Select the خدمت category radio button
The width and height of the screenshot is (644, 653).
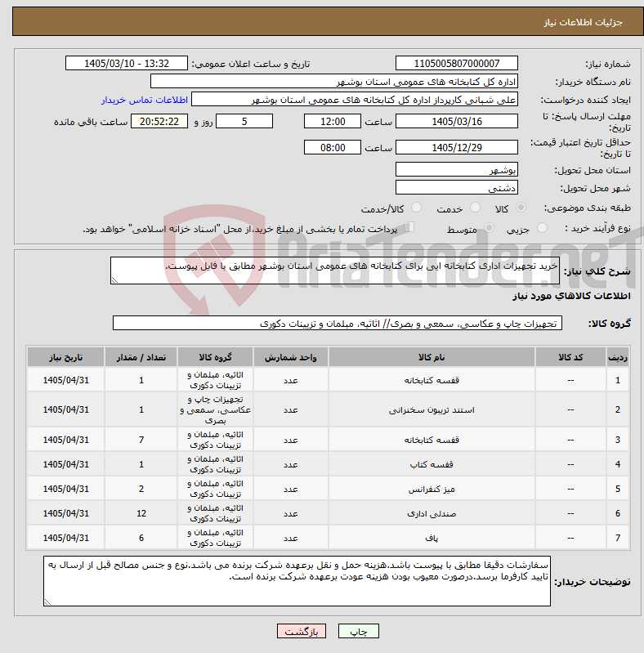tap(475, 208)
